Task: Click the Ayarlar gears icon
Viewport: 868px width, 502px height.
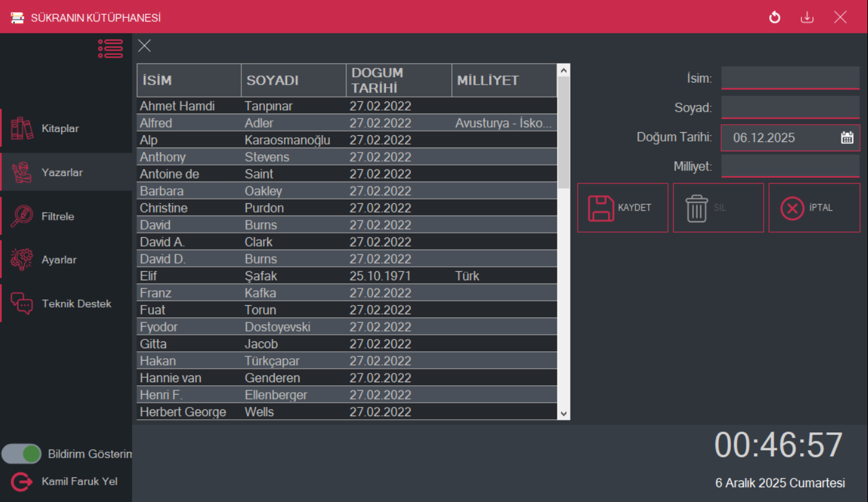Action: click(22, 259)
